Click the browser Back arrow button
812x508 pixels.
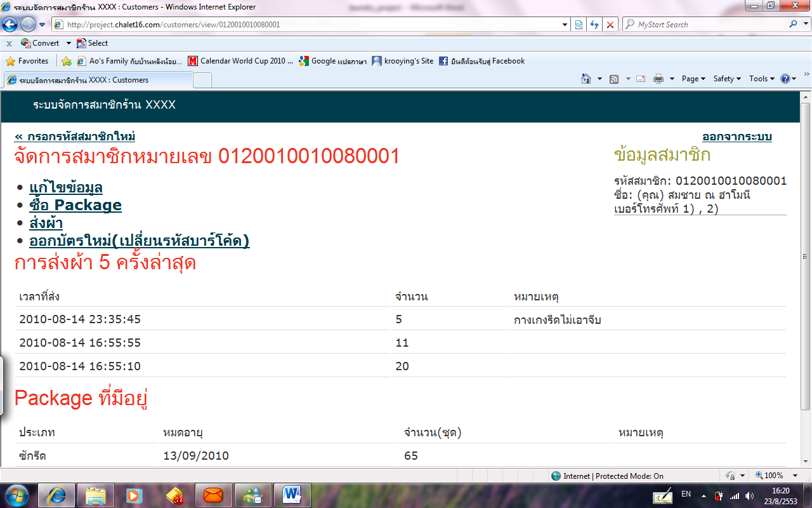pyautogui.click(x=10, y=25)
